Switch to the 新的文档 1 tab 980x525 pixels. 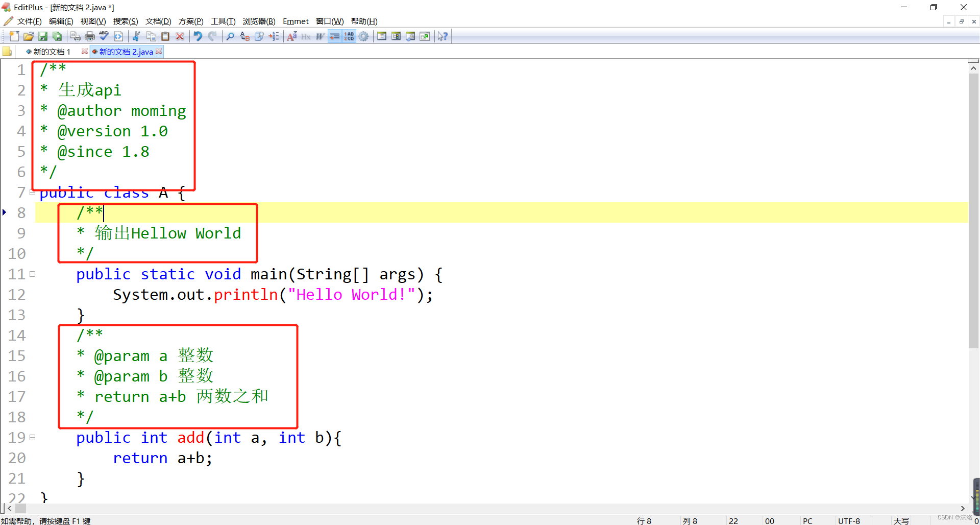pyautogui.click(x=52, y=52)
